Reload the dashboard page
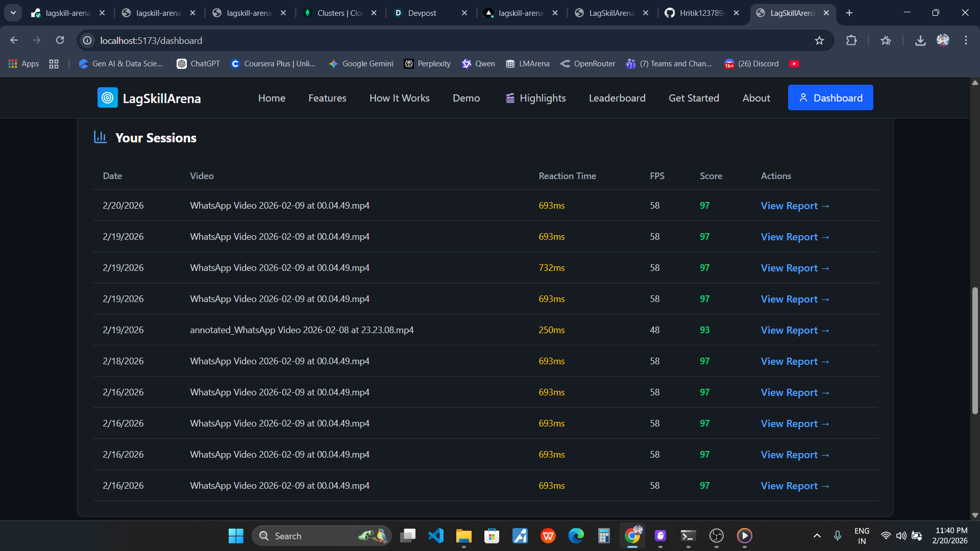Screen dimensions: 980x551 pyautogui.click(x=60, y=40)
